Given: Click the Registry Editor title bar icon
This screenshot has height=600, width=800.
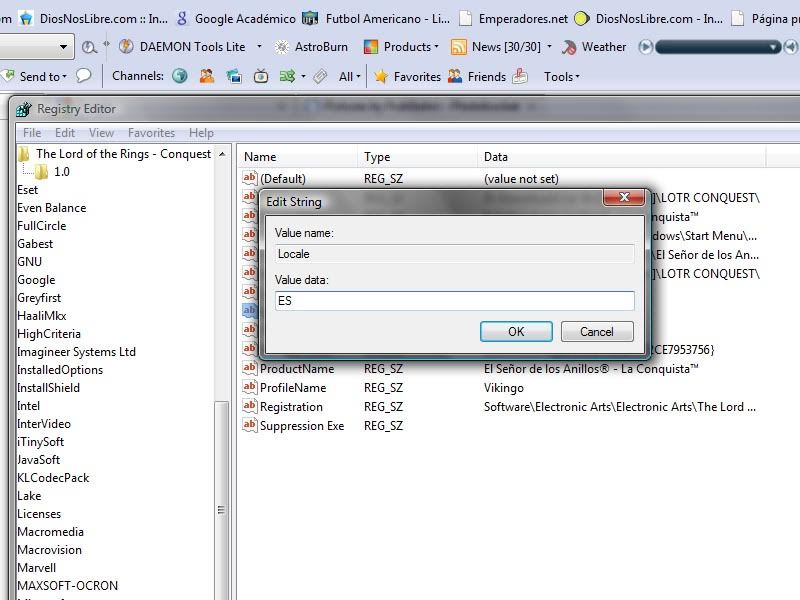Looking at the screenshot, I should (23, 109).
